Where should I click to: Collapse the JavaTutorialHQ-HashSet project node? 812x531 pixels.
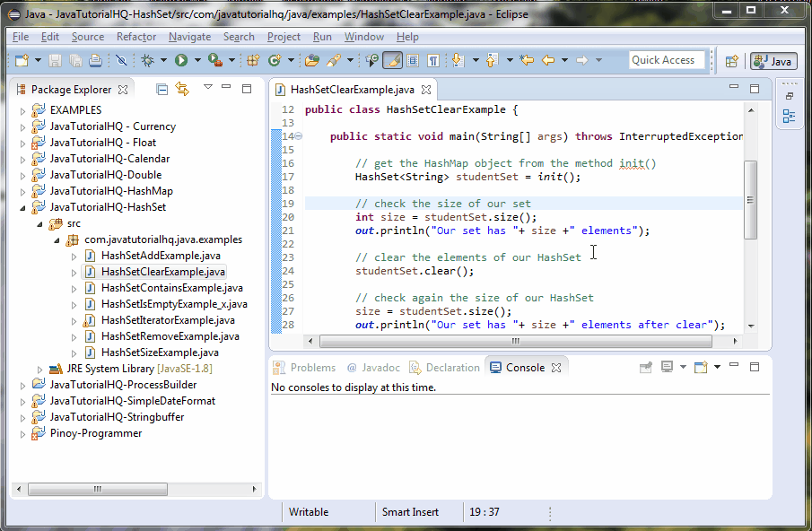(x=22, y=206)
